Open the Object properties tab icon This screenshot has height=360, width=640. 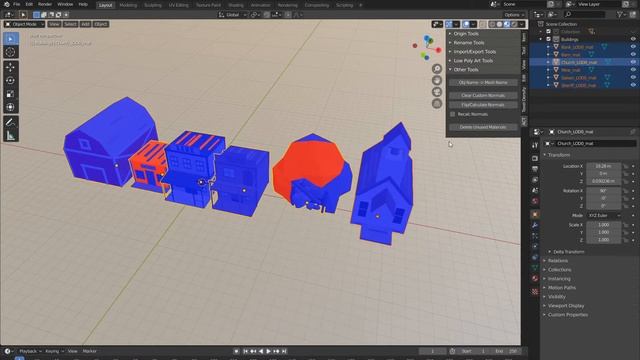pyautogui.click(x=535, y=214)
